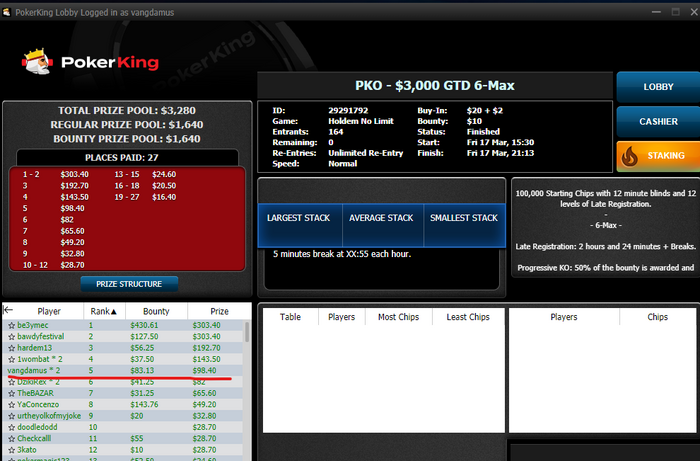
Task: Click the PokerKing king mascot logo
Action: coord(37,62)
